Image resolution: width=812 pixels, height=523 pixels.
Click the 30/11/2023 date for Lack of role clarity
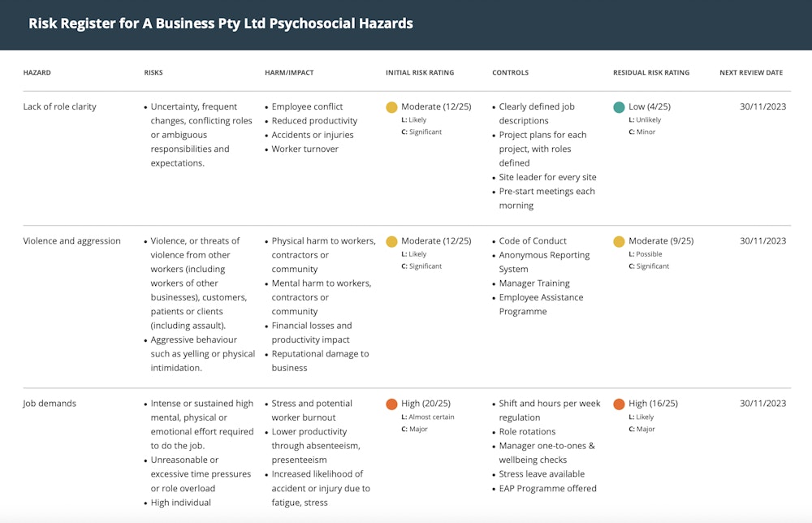(x=762, y=106)
